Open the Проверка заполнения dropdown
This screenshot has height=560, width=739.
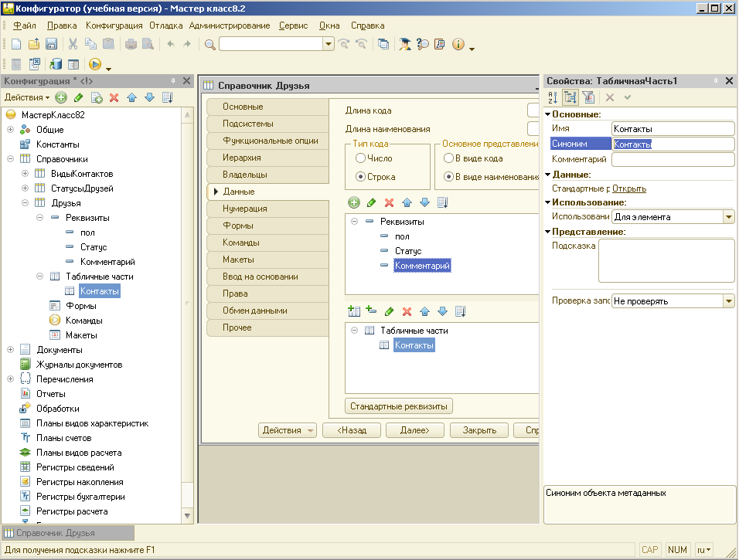point(728,301)
